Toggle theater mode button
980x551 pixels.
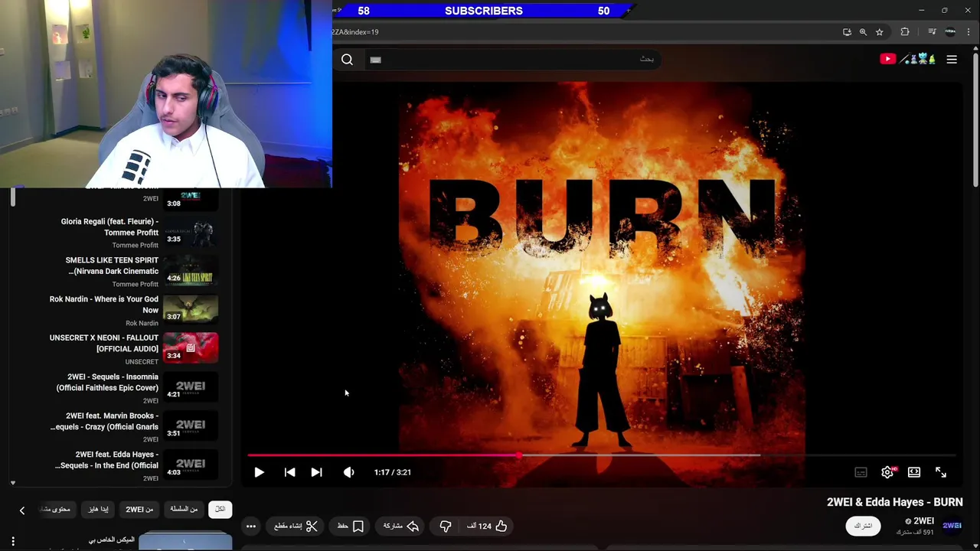914,472
